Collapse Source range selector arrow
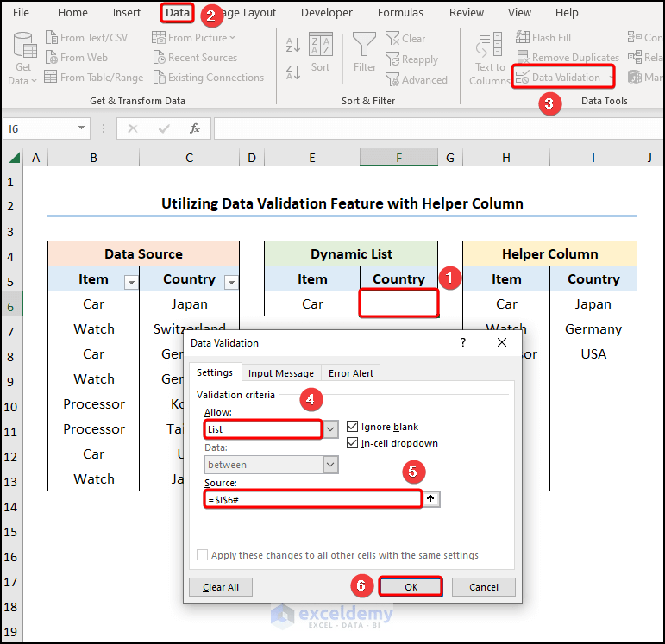The height and width of the screenshot is (644, 665). pyautogui.click(x=431, y=499)
